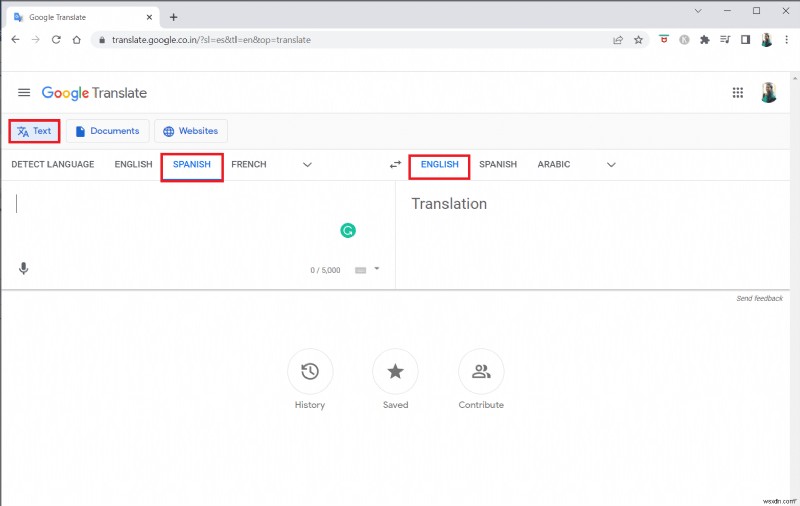Switch to Documents translation
The height and width of the screenshot is (506, 800).
point(108,131)
